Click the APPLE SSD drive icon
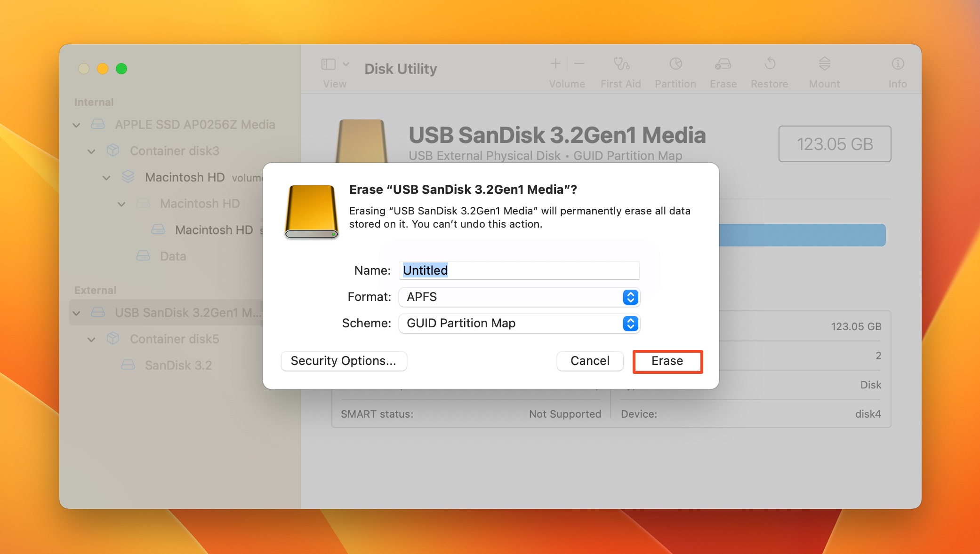This screenshot has width=980, height=554. click(x=98, y=124)
